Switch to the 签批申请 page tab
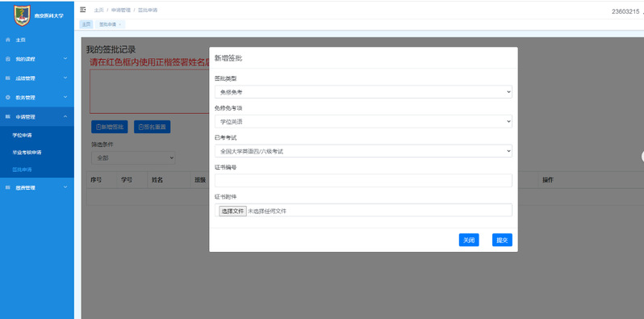The height and width of the screenshot is (319, 644). [110, 25]
